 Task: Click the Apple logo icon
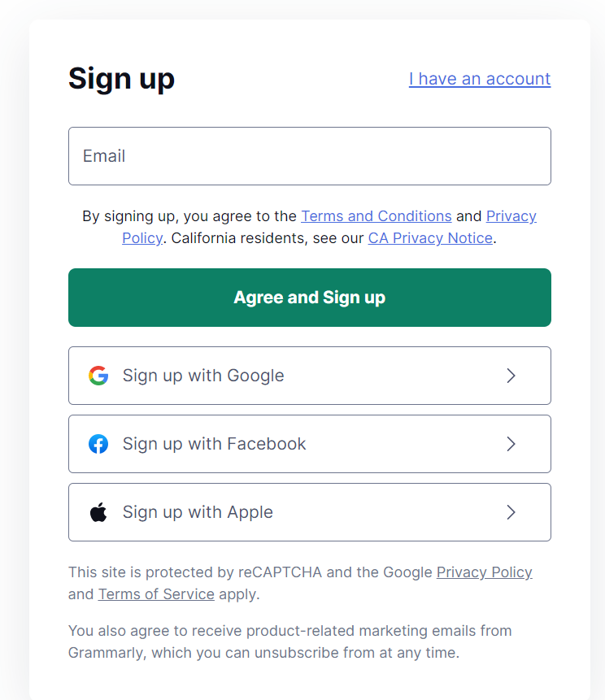point(98,512)
